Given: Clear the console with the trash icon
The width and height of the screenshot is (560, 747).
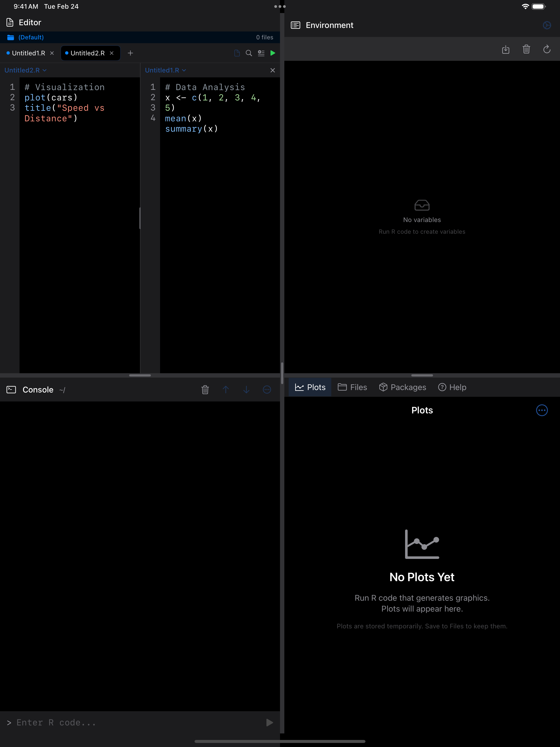Looking at the screenshot, I should coord(205,390).
